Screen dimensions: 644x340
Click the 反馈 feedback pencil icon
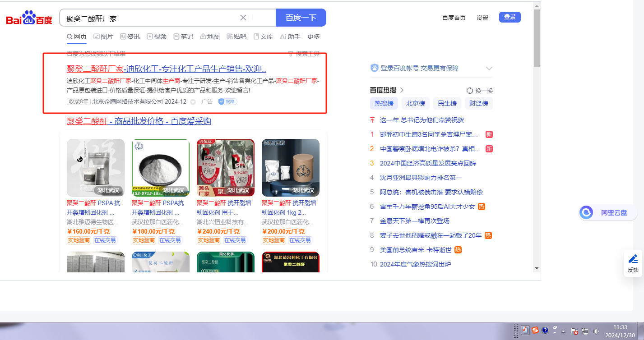pos(633,259)
